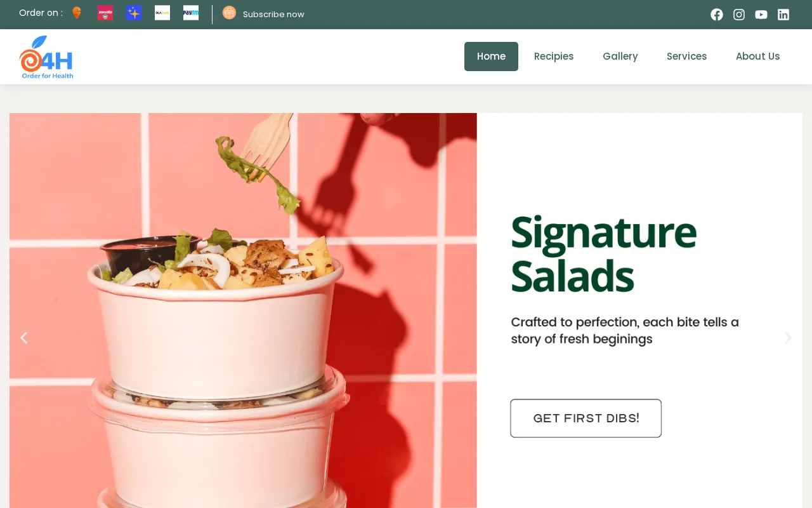Follow the Subscribe now link

coord(273,14)
